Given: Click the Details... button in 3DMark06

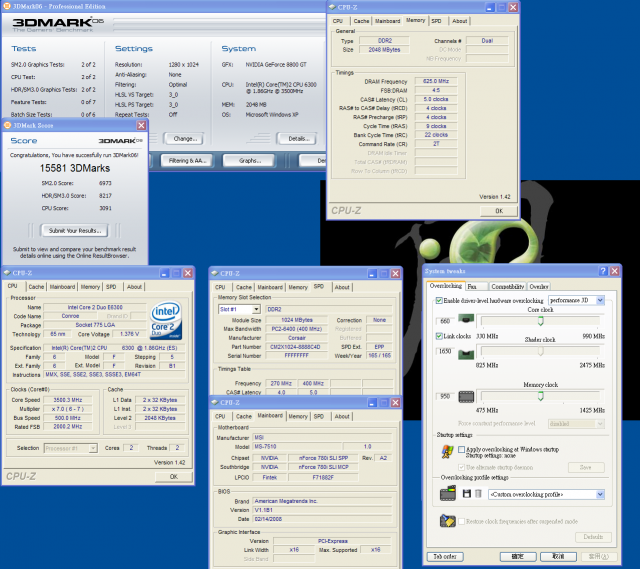Looking at the screenshot, I should pos(299,139).
